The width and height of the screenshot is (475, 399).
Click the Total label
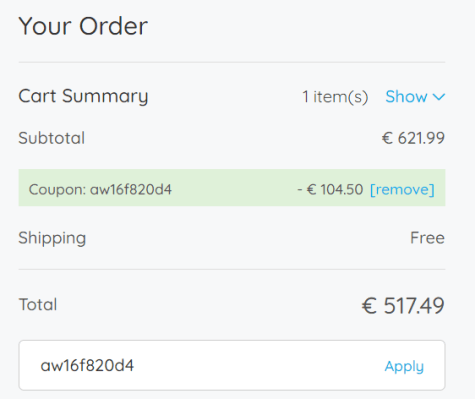pyautogui.click(x=38, y=305)
